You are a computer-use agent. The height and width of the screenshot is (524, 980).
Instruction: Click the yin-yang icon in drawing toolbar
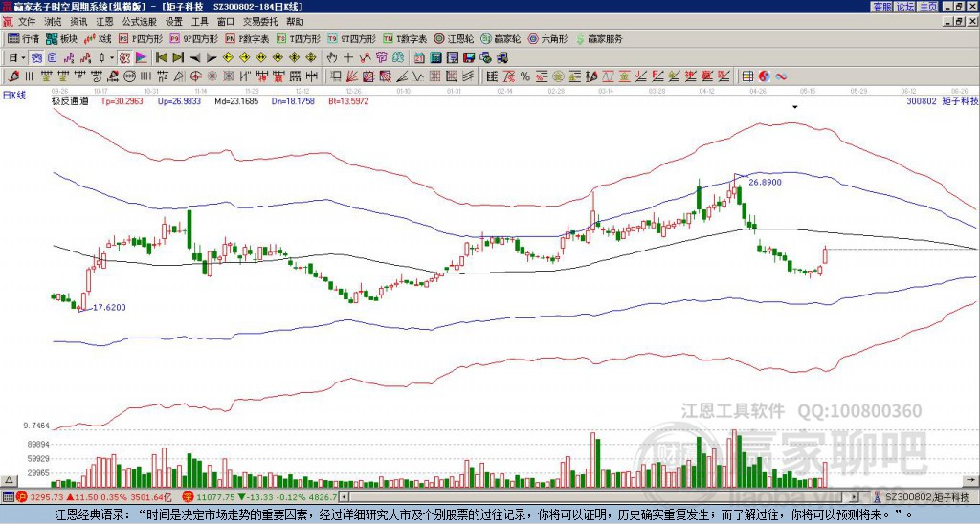pyautogui.click(x=764, y=76)
